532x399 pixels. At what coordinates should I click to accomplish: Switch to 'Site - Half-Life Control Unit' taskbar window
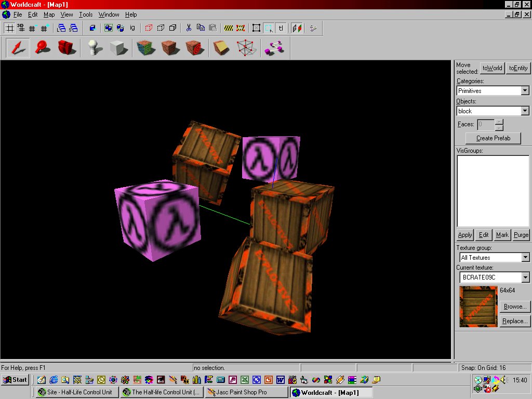point(78,392)
